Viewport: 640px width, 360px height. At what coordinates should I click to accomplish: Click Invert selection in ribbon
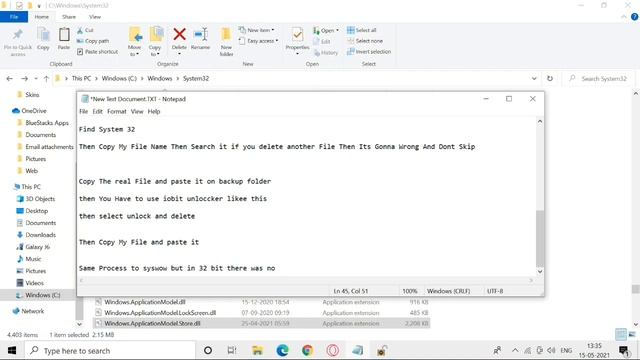pyautogui.click(x=369, y=52)
